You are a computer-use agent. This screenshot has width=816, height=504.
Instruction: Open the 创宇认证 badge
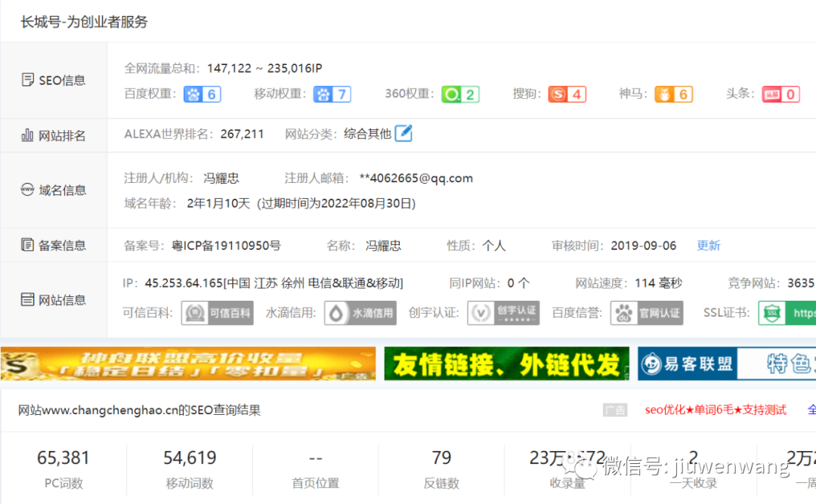[x=503, y=313]
